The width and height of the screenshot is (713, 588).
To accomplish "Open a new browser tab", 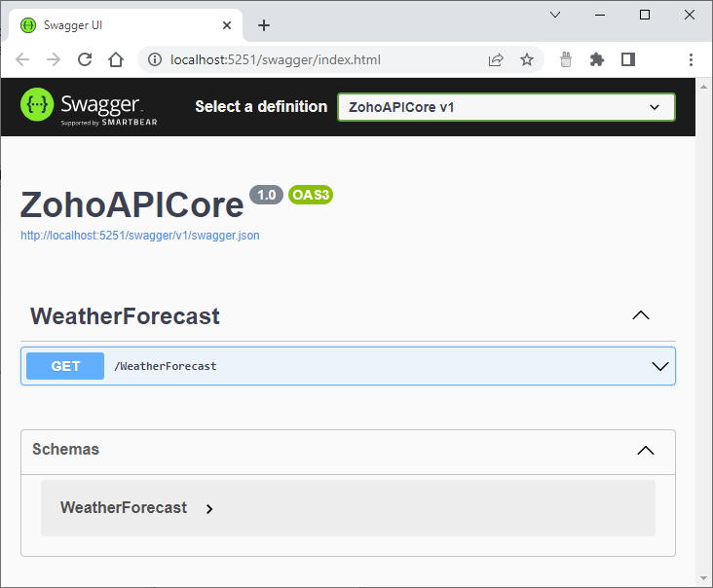I will coord(264,25).
